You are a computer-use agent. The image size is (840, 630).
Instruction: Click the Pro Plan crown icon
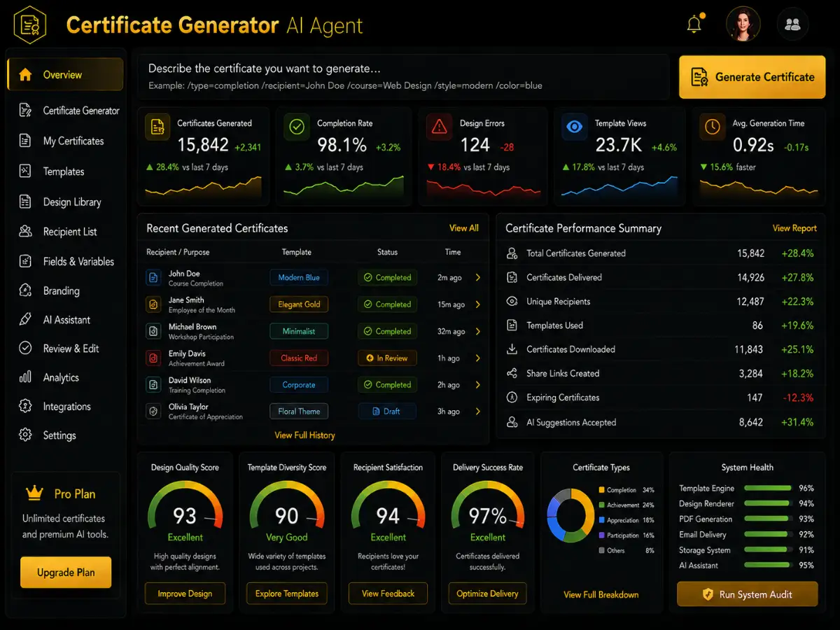coord(34,493)
